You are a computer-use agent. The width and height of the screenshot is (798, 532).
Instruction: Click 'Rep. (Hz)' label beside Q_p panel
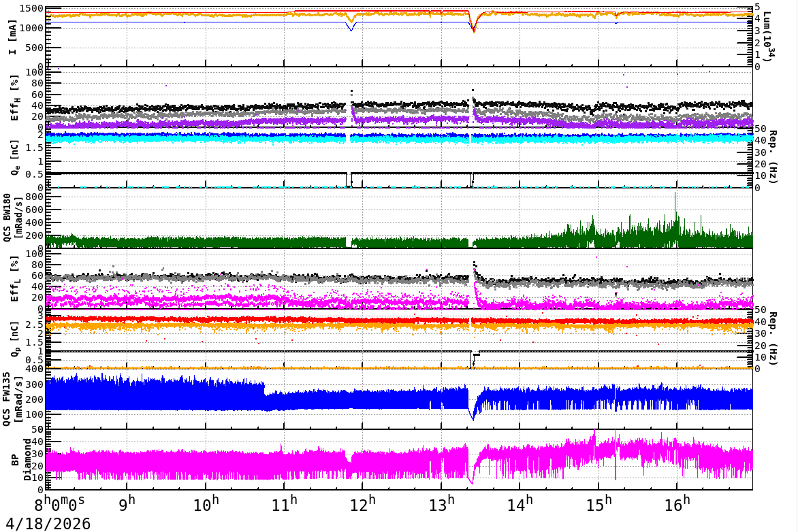pyautogui.click(x=773, y=338)
